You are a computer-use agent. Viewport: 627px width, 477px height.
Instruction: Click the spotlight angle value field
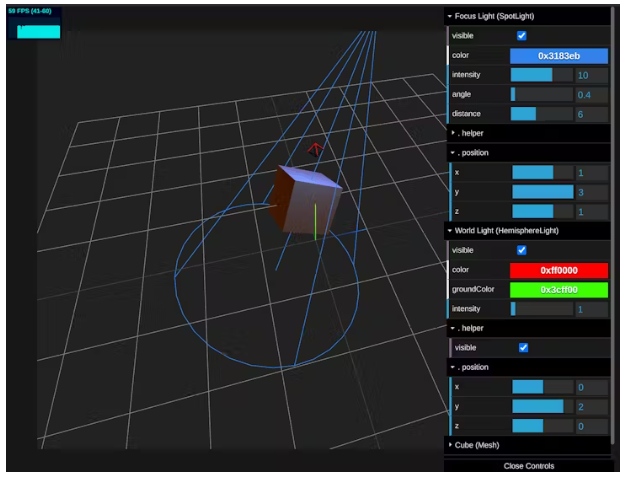click(x=591, y=95)
